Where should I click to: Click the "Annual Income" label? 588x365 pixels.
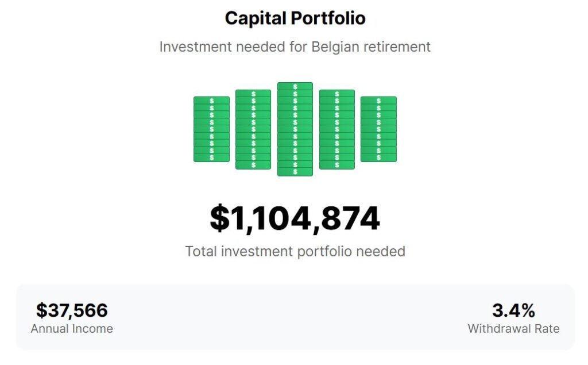pos(72,329)
